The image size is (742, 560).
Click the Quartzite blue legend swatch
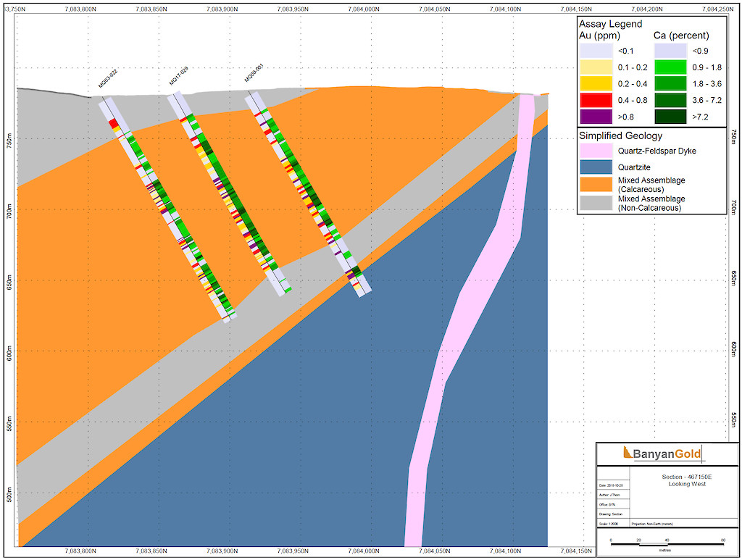(598, 167)
